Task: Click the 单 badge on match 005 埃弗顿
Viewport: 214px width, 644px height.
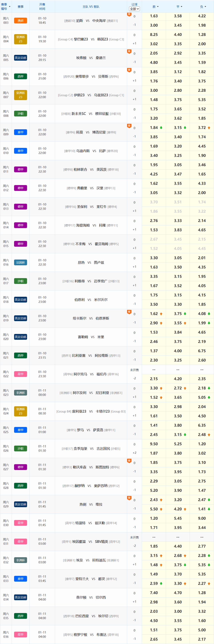Action: pyautogui.click(x=129, y=51)
